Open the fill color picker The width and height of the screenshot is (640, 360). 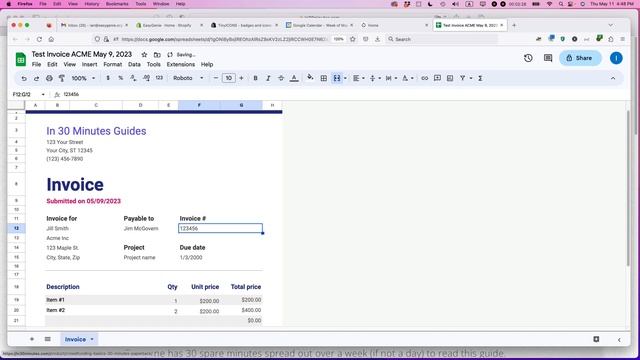pos(310,78)
